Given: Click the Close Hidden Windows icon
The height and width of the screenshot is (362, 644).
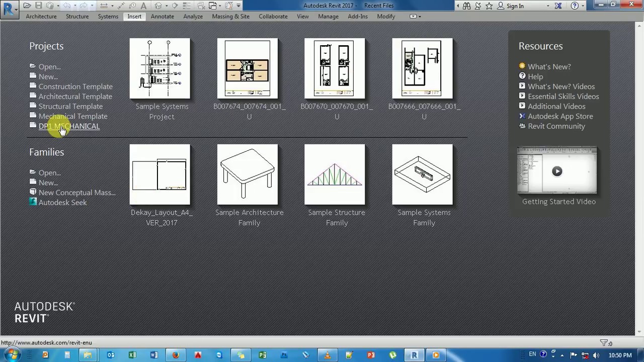Looking at the screenshot, I should 201,6.
